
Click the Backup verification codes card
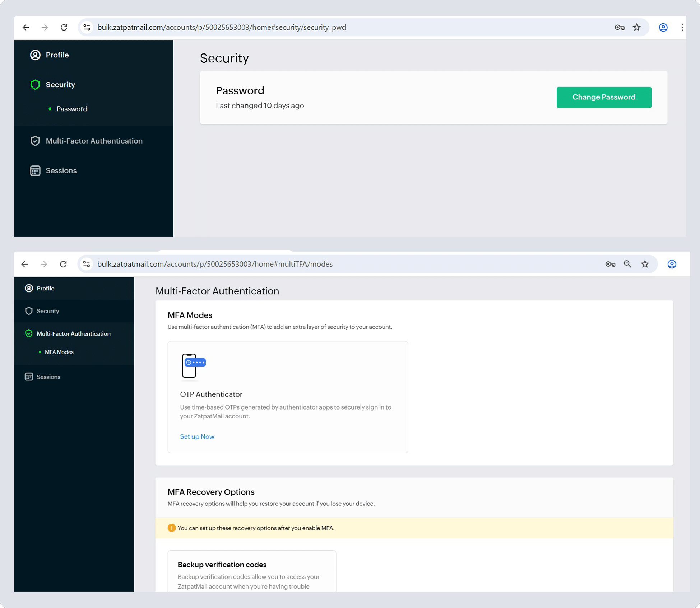[251, 571]
